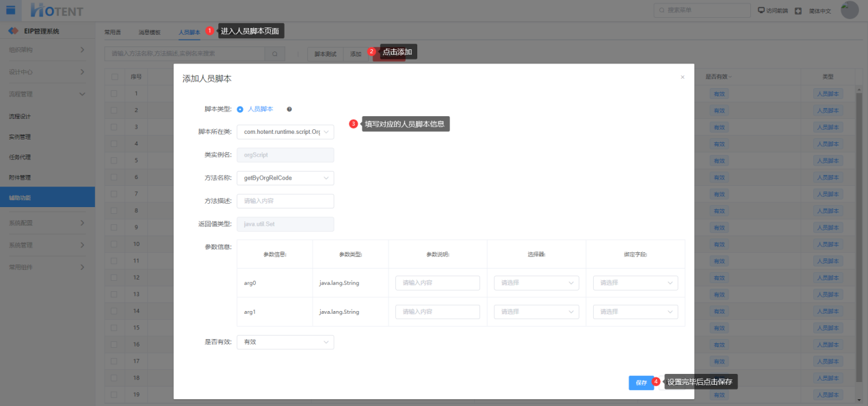The image size is (868, 406).
Task: Expand the 设计中心 sidebar menu
Action: pos(47,72)
